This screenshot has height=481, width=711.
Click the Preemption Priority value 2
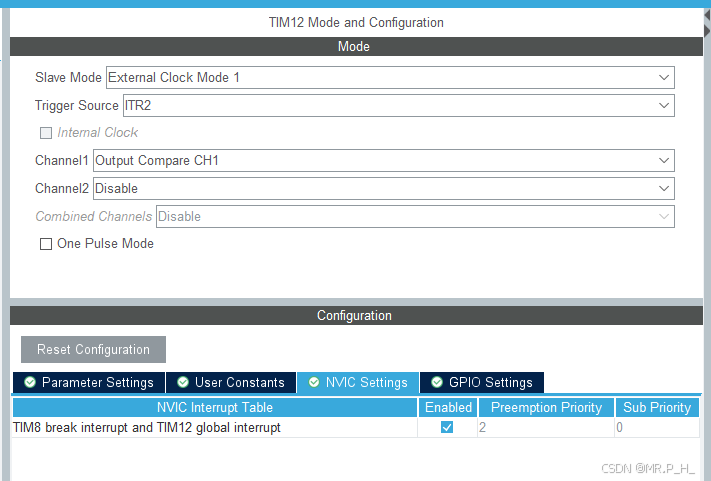coord(546,428)
